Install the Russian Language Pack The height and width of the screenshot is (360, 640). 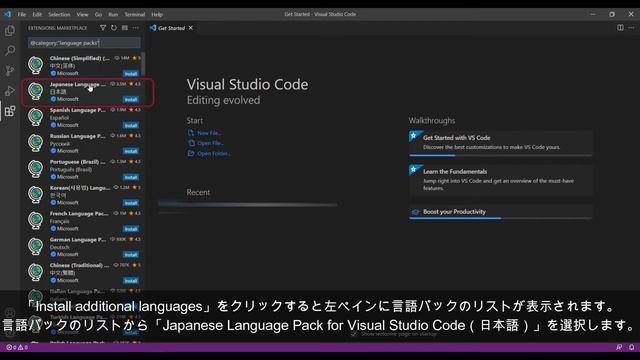coord(131,151)
